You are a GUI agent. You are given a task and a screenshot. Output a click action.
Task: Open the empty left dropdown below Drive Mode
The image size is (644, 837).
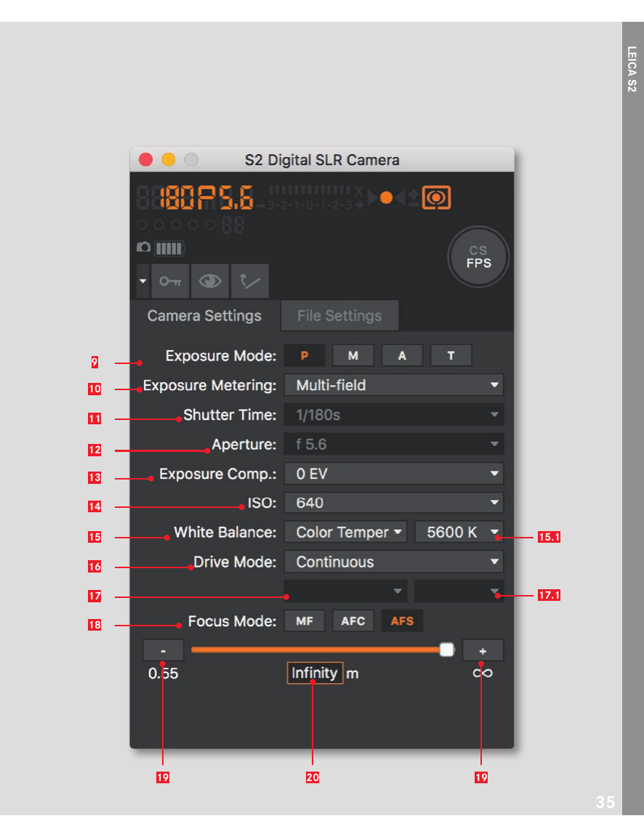345,591
